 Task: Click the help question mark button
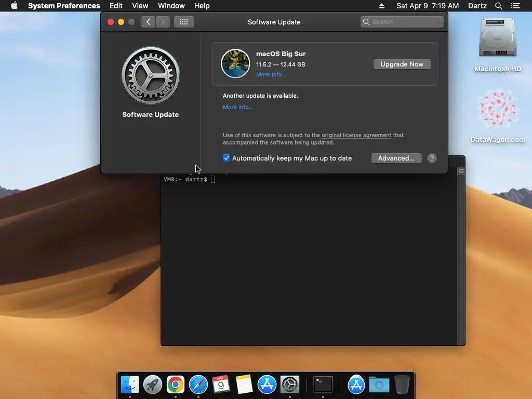tap(432, 158)
